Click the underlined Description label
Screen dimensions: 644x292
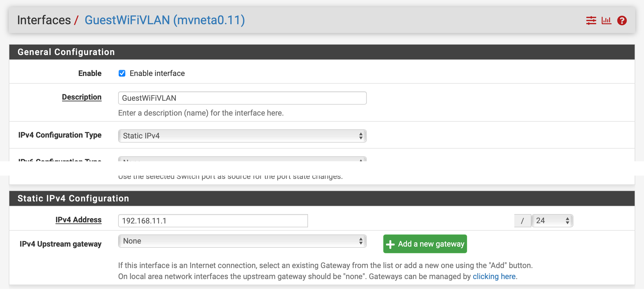click(x=82, y=97)
